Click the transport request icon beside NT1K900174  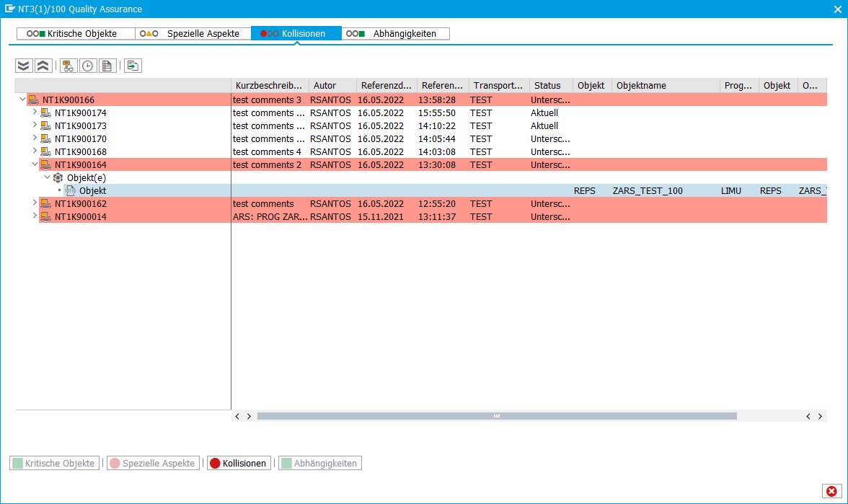45,112
